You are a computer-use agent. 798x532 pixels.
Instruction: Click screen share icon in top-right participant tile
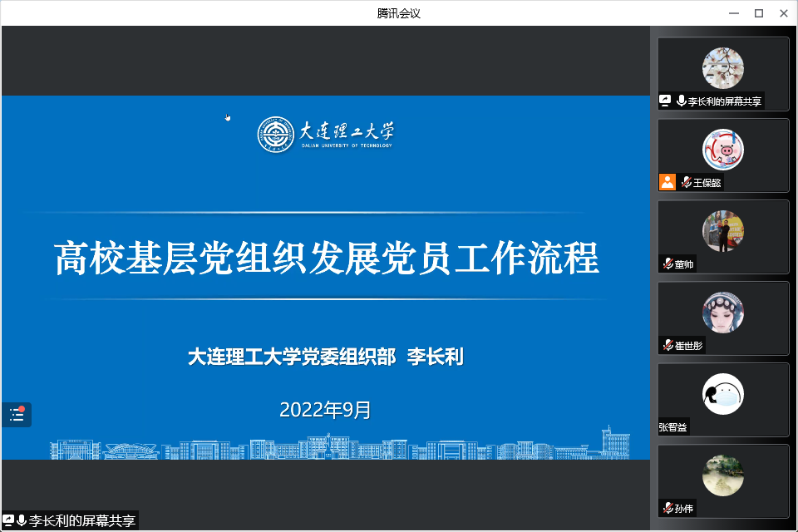click(x=665, y=101)
